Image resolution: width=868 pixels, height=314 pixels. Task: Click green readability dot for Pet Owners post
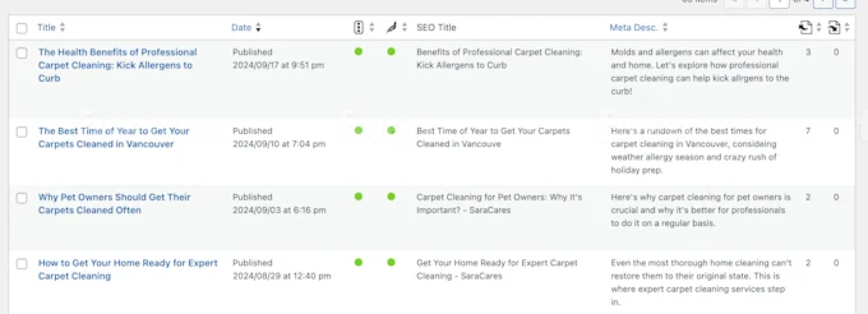coord(391,197)
